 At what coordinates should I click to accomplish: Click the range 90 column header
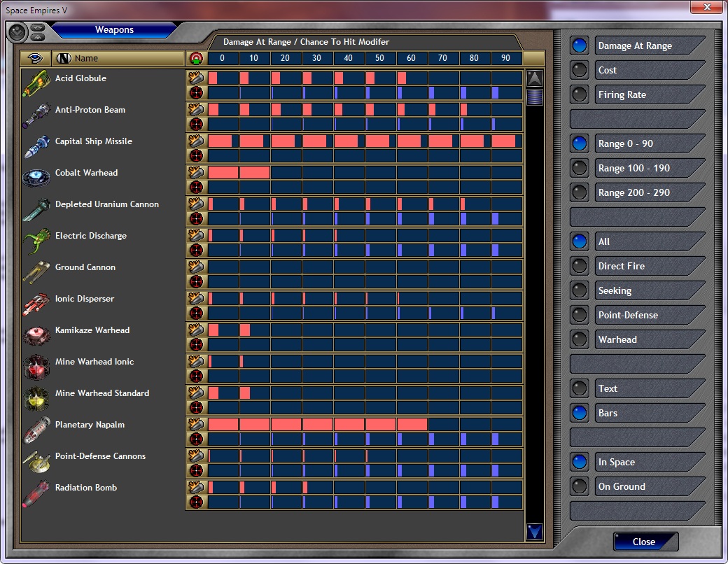click(x=505, y=58)
